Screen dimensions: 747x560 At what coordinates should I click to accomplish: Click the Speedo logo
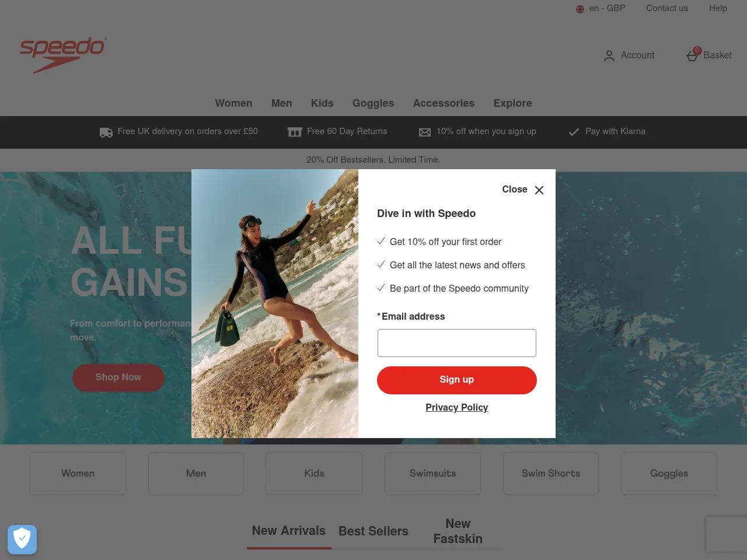(x=63, y=55)
